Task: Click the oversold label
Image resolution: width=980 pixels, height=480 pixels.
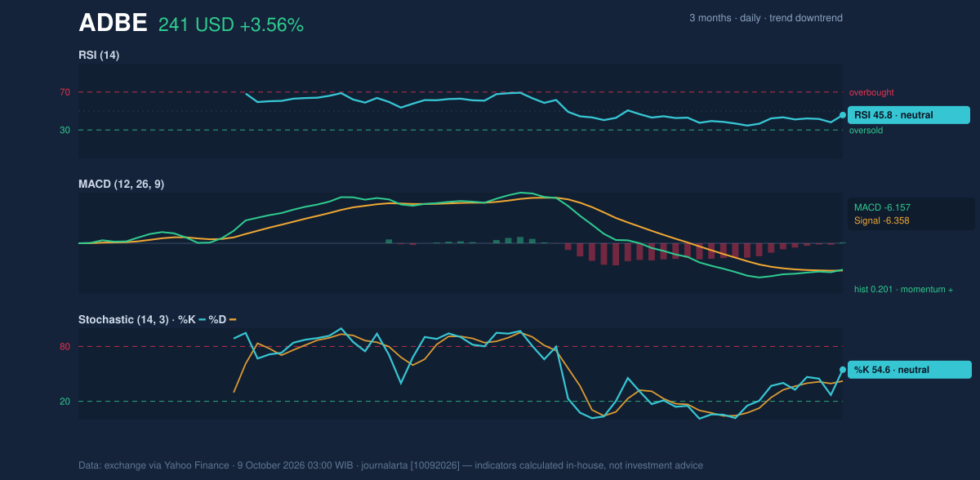Action: coord(866,130)
